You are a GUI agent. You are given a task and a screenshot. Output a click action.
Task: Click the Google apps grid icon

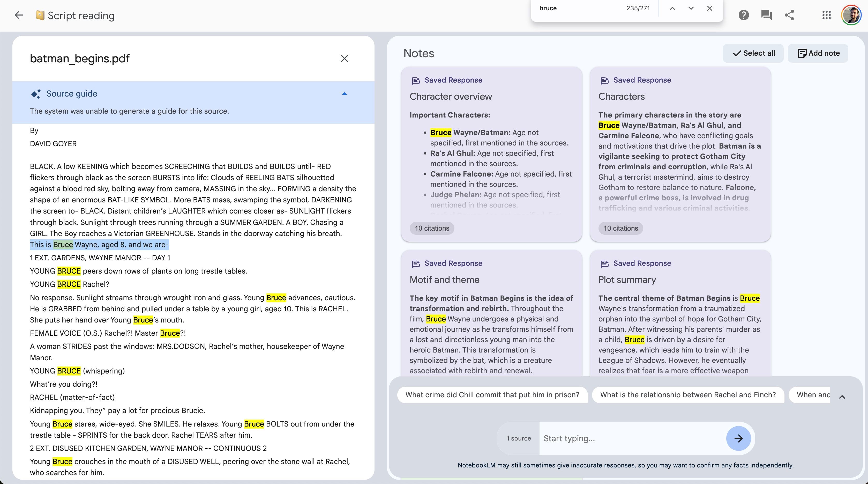pyautogui.click(x=826, y=15)
